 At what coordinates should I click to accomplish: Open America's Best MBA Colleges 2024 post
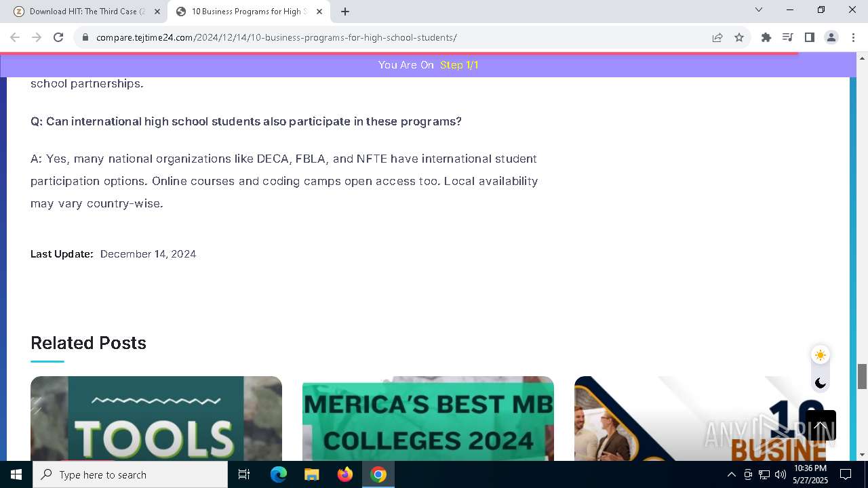[428, 418]
